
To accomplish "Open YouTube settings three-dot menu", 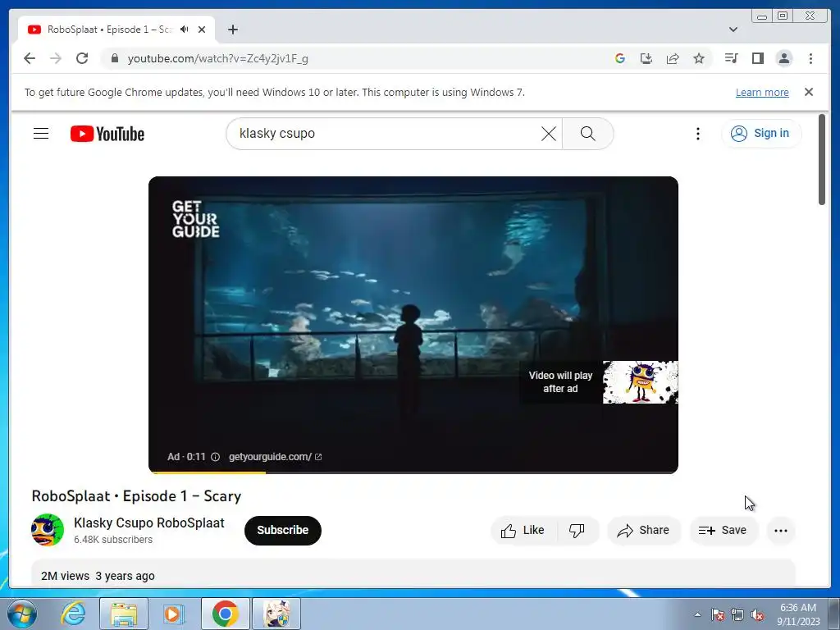I will point(697,134).
